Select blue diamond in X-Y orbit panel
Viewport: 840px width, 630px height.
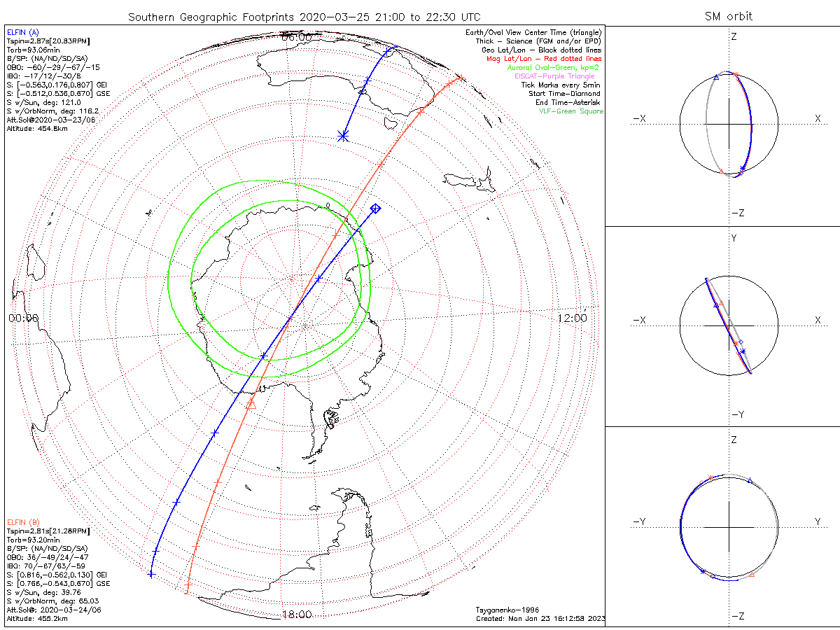[x=741, y=342]
